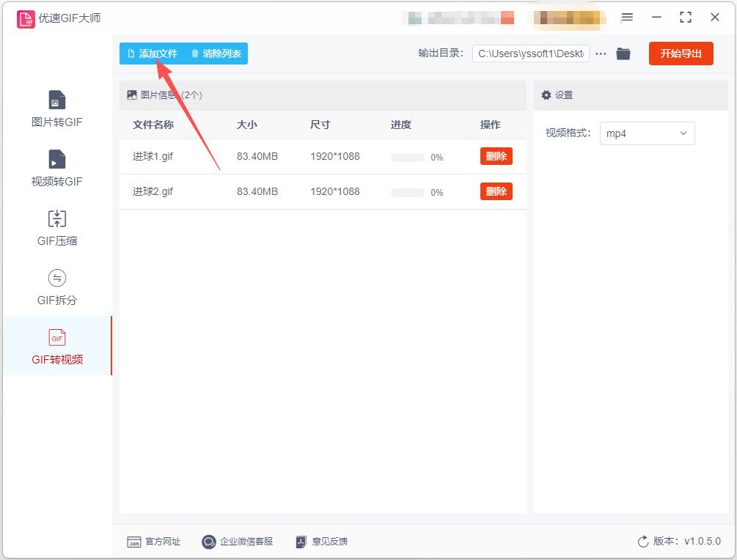Viewport: 737px width, 560px height.
Task: Click the three-dot browse output path button
Action: coord(601,54)
